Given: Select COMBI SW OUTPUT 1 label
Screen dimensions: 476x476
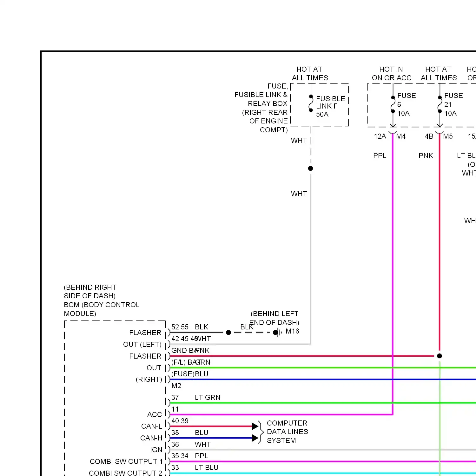Looking at the screenshot, I should [126, 462].
